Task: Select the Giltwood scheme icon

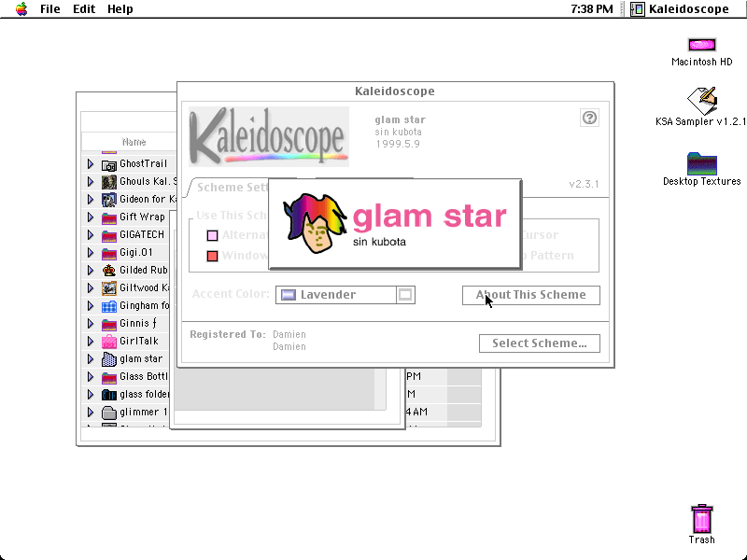Action: [x=109, y=288]
